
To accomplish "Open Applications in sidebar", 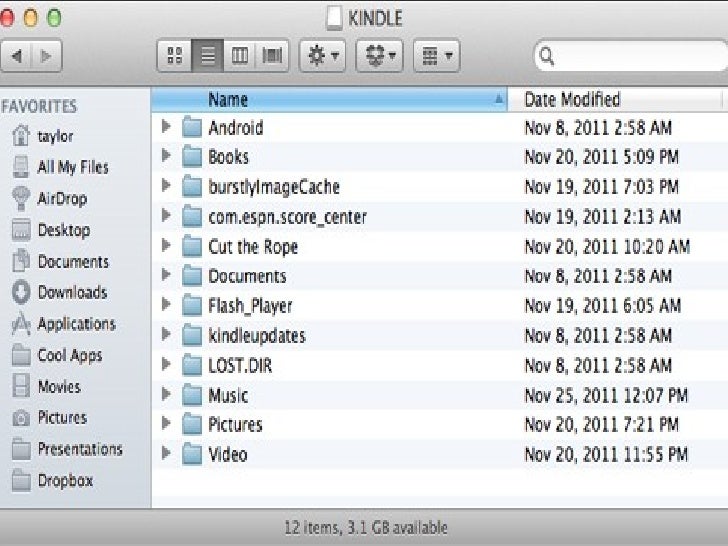I will 63,324.
